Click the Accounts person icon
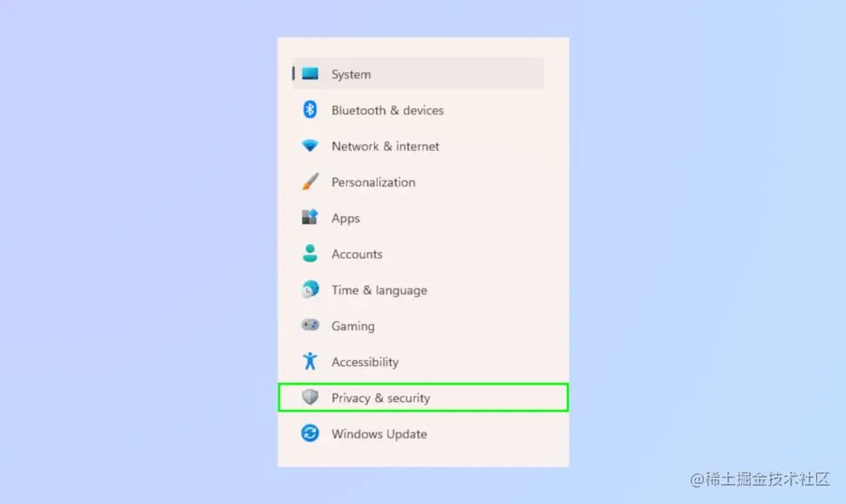Viewport: 846px width, 504px height. 310,253
